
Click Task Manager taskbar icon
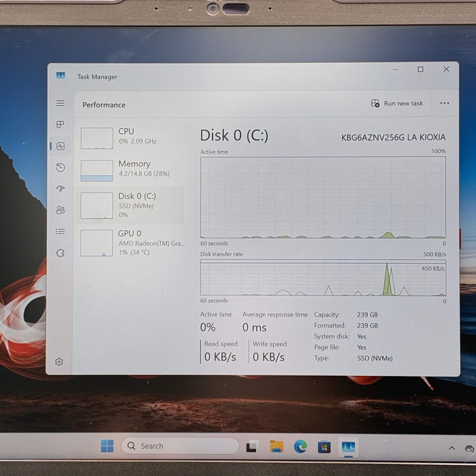click(348, 447)
